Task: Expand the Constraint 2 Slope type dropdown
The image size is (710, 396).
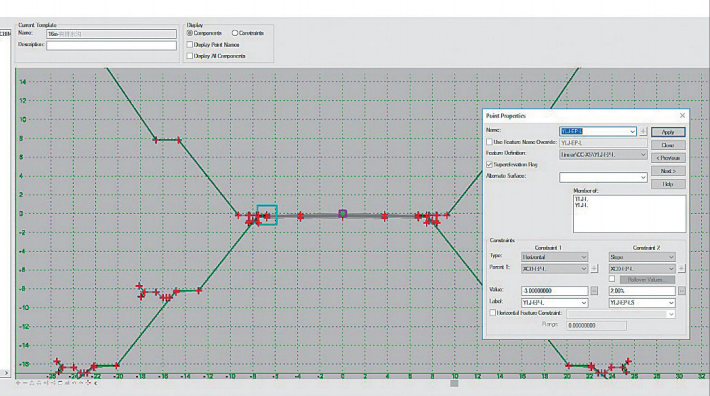Action: tap(642, 257)
